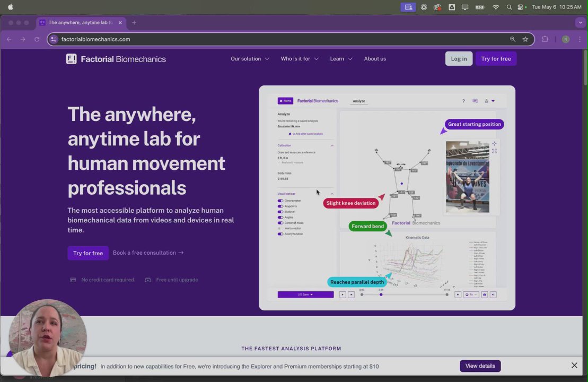588x382 pixels.
Task: Open the Apple menu
Action: point(11,7)
